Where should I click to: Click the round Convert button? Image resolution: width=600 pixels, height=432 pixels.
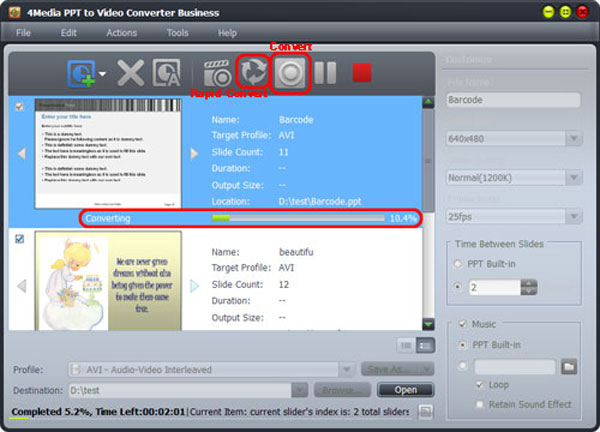(290, 73)
